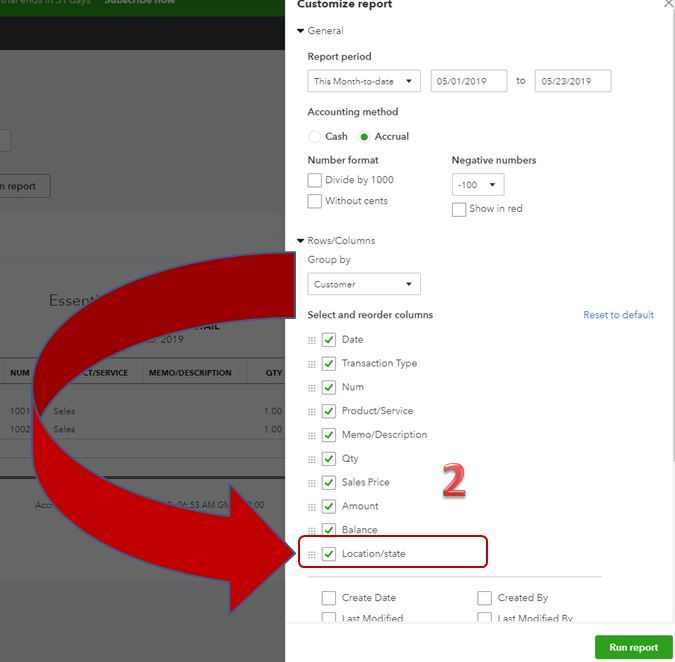
Task: Collapse the Rows/Columns section
Action: 300,241
